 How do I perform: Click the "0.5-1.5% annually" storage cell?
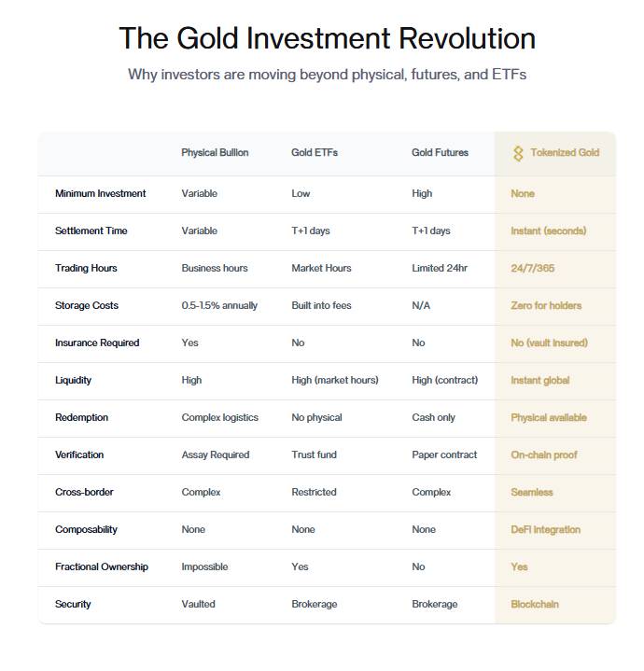pos(219,306)
